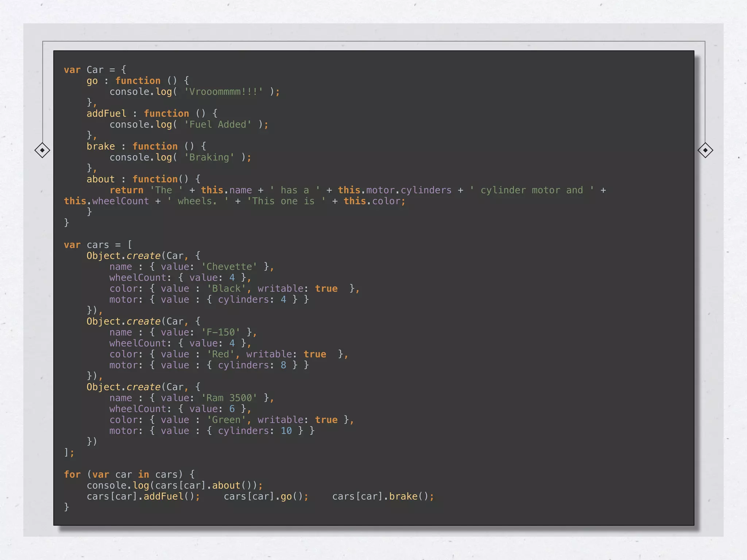Image resolution: width=747 pixels, height=560 pixels.
Task: Click the return keyword in about
Action: pos(126,190)
